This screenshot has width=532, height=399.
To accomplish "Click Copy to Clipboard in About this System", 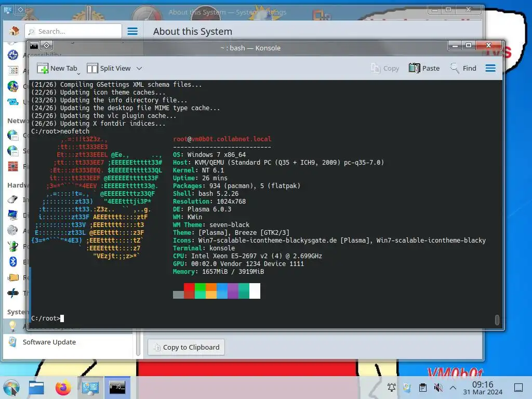I will click(187, 347).
